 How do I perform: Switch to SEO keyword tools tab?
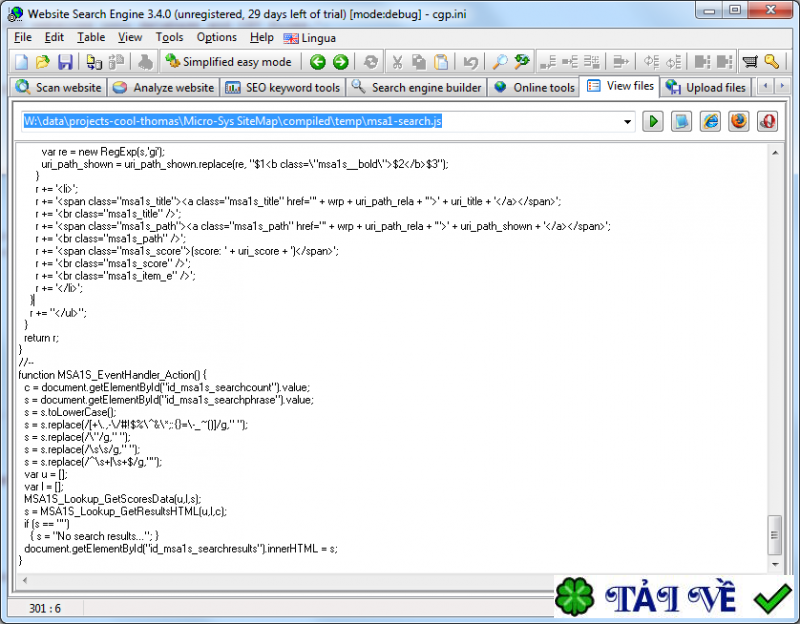(x=283, y=87)
